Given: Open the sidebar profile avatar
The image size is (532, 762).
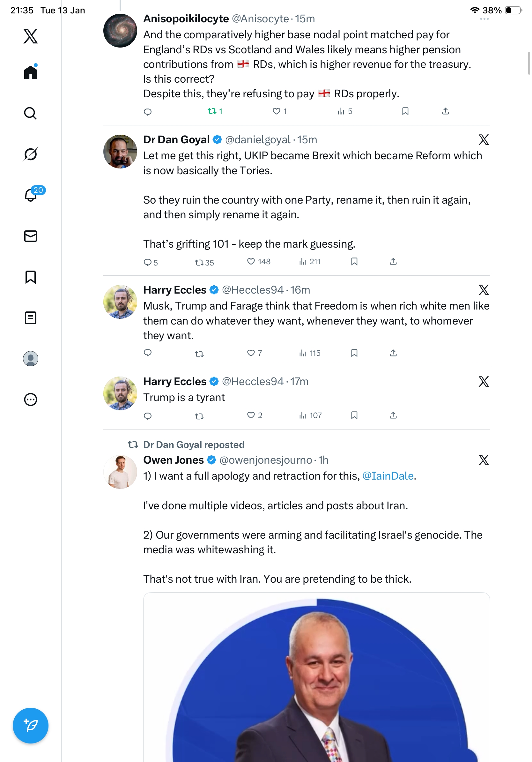Looking at the screenshot, I should click(31, 358).
